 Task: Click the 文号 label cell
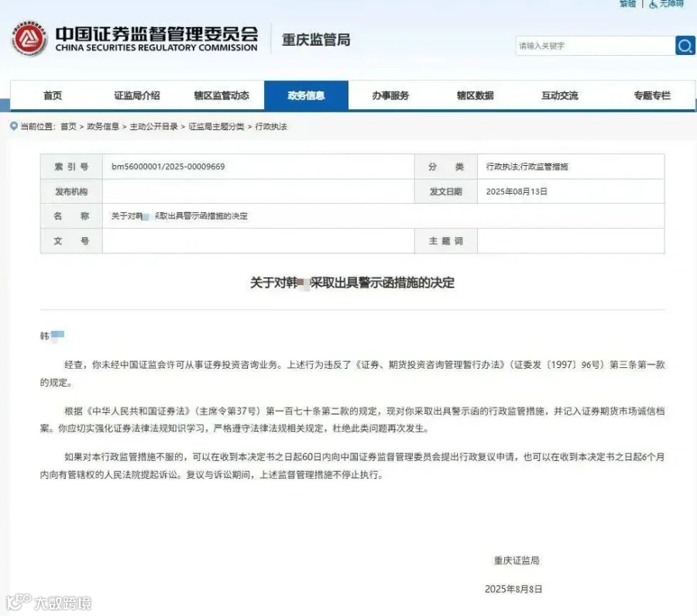pyautogui.click(x=71, y=241)
